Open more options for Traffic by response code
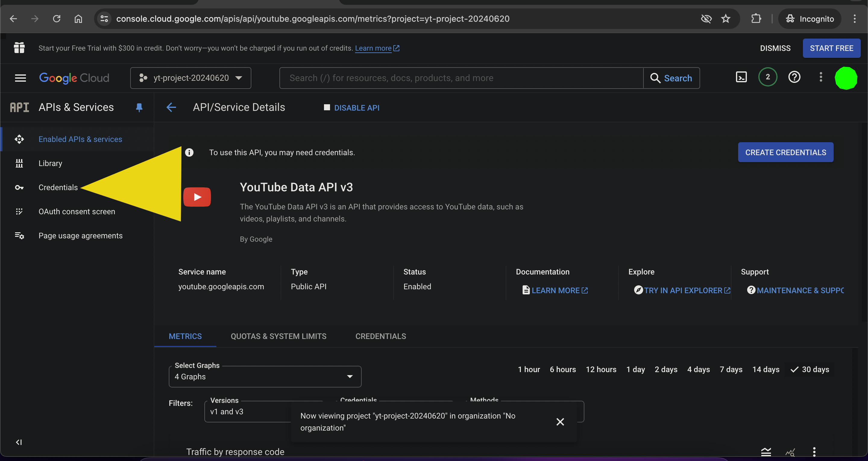The image size is (868, 461). coord(814,452)
